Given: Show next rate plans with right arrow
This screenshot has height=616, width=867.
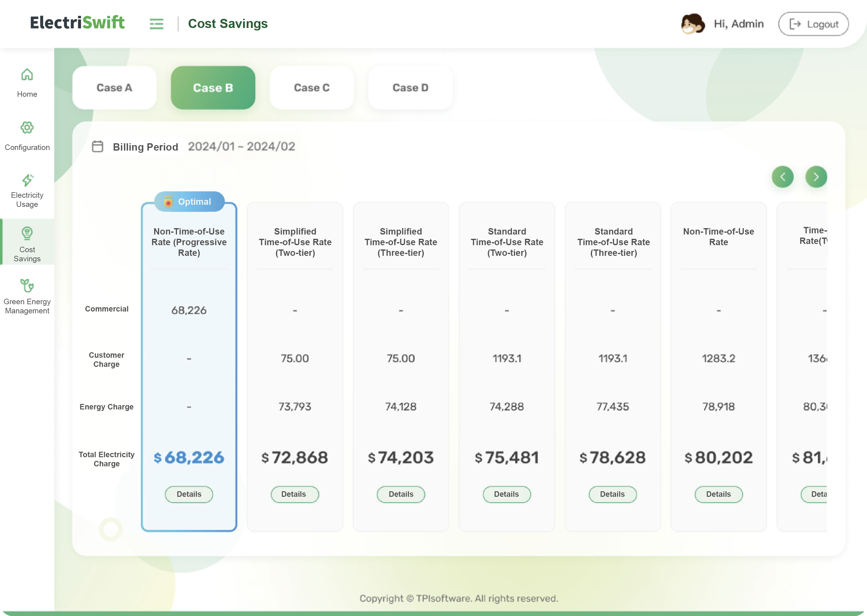Looking at the screenshot, I should coord(816,177).
